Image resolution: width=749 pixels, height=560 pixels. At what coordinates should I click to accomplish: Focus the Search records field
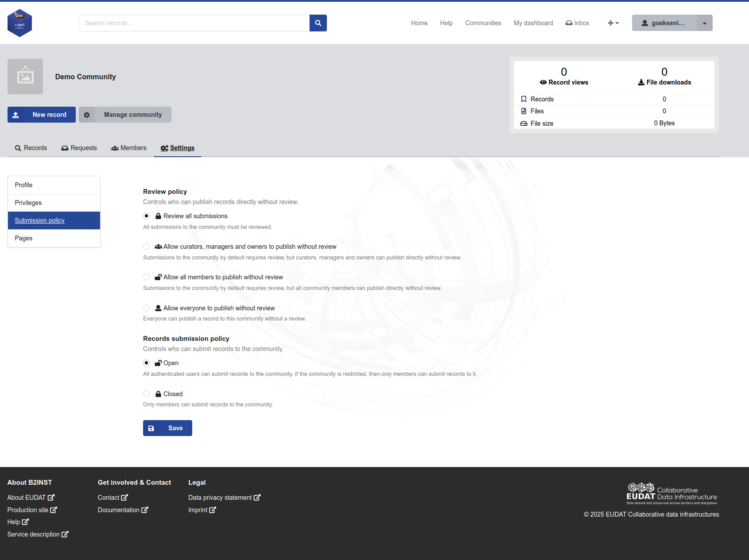[x=194, y=23]
